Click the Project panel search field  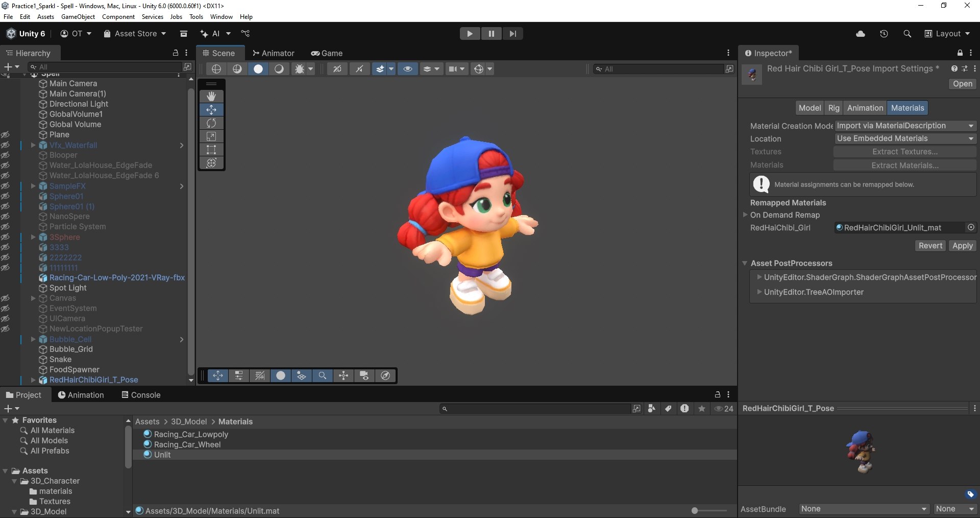535,409
